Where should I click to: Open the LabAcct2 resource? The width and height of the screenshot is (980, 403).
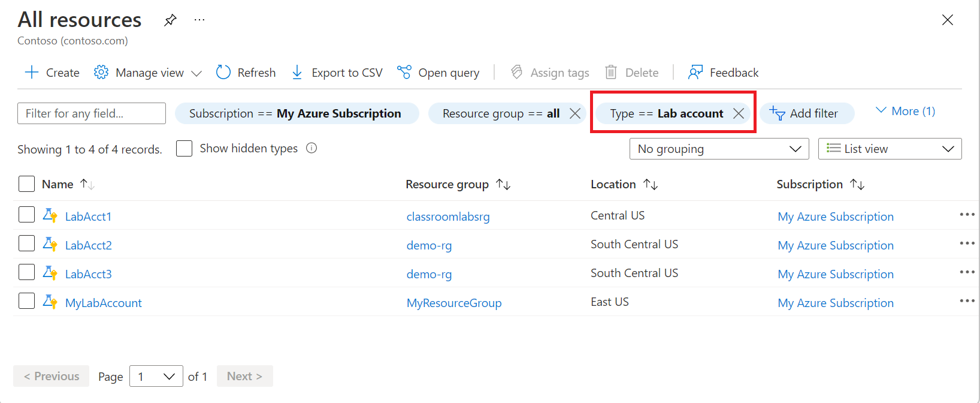(x=88, y=245)
